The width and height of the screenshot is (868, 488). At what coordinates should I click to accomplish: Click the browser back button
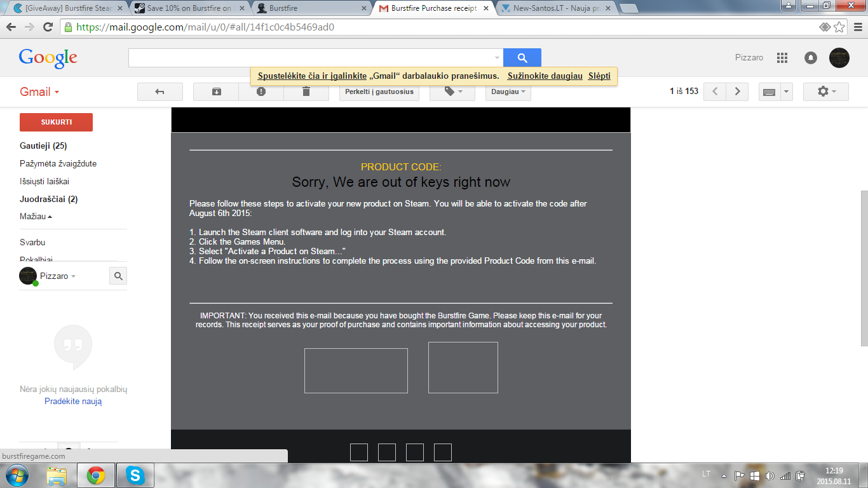click(x=11, y=27)
